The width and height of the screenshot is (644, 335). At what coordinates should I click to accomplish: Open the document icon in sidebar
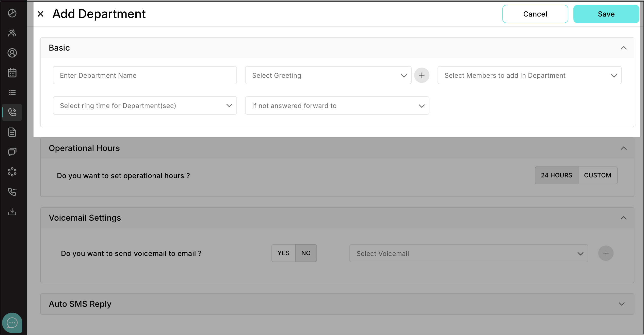(x=12, y=132)
